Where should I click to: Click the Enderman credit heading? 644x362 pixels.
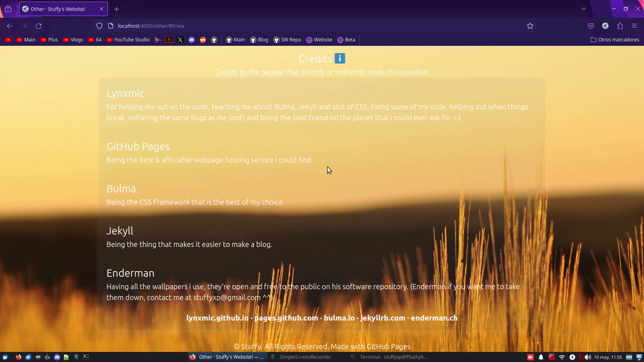130,273
